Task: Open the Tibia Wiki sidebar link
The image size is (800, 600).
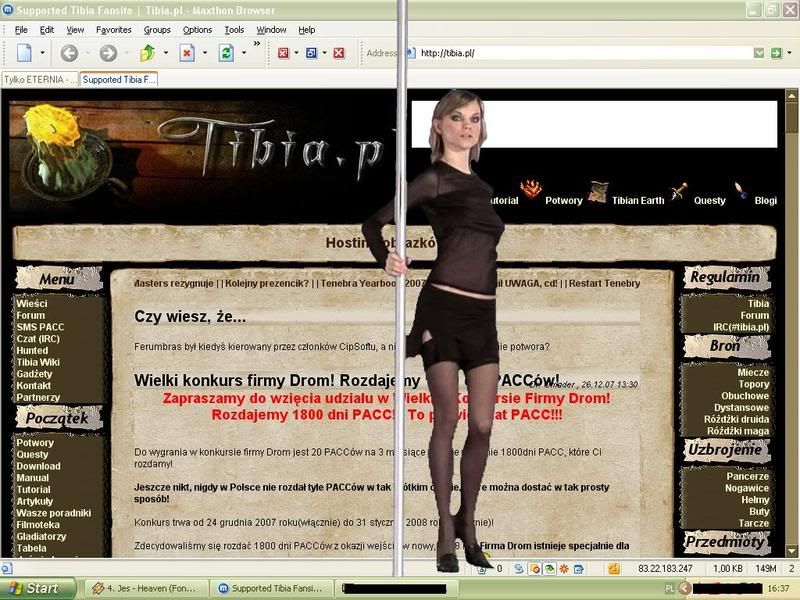Action: tap(38, 362)
